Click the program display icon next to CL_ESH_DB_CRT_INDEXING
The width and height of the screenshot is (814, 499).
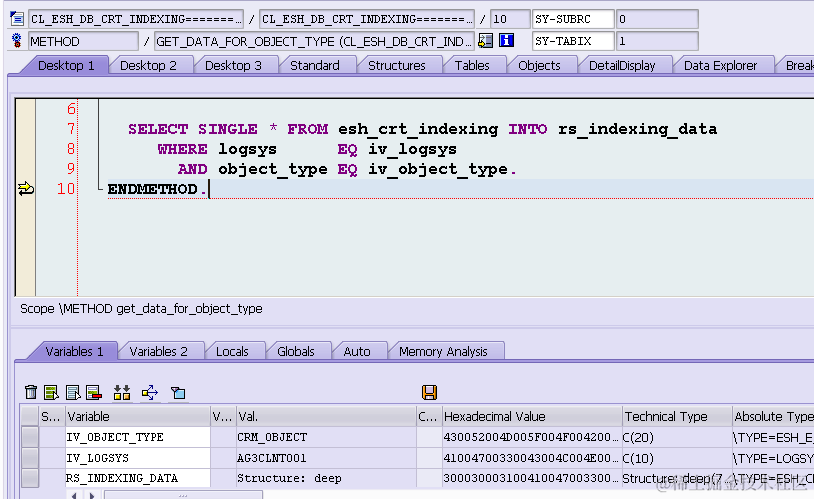tap(17, 19)
